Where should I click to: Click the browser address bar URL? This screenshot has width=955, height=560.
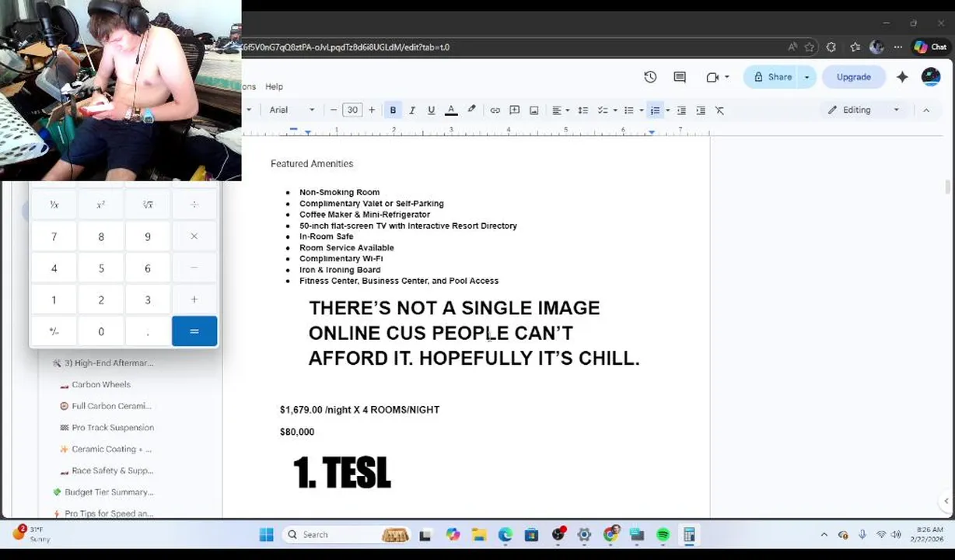[x=345, y=47]
